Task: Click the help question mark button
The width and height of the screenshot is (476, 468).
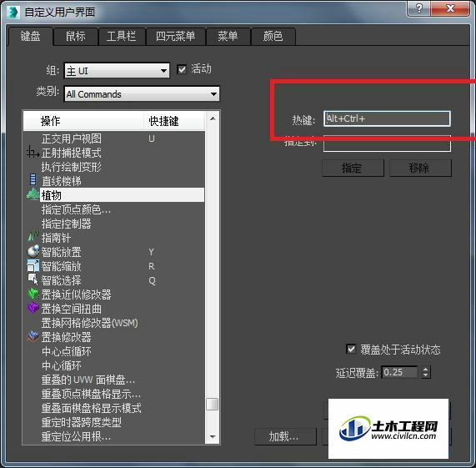Action: pyautogui.click(x=418, y=8)
